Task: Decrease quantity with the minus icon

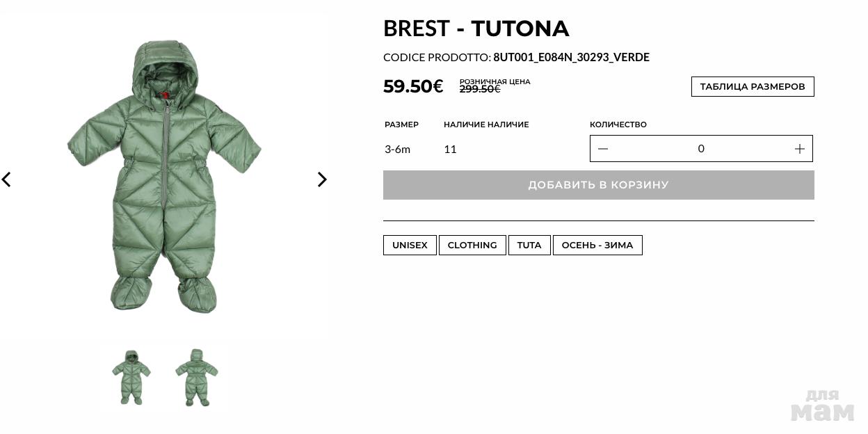Action: click(603, 149)
